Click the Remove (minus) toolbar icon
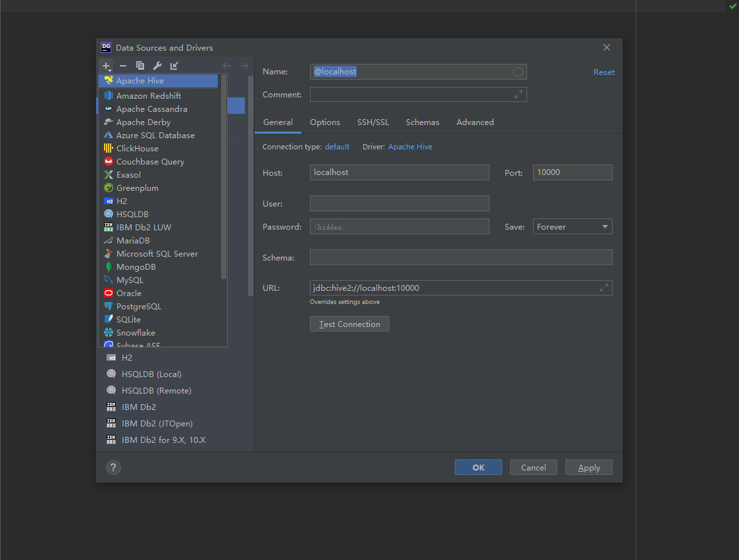Screen dimensions: 739x560 [x=123, y=66]
